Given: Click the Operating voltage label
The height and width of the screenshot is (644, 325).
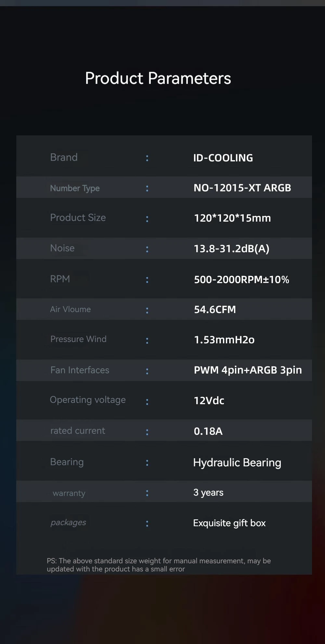Looking at the screenshot, I should (88, 400).
